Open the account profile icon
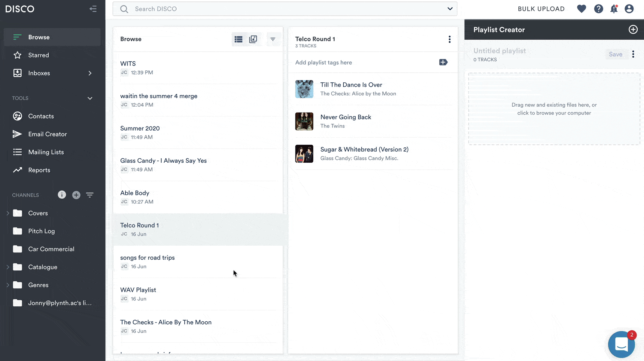 [x=629, y=9]
